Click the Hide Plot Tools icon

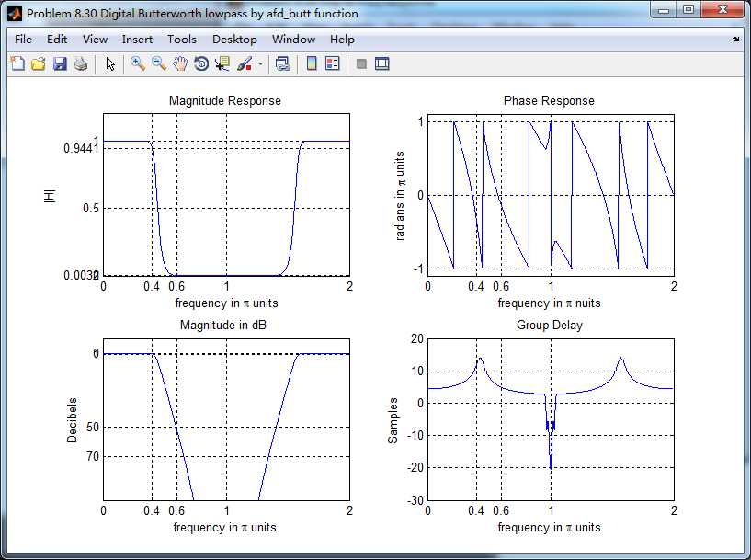pos(361,63)
